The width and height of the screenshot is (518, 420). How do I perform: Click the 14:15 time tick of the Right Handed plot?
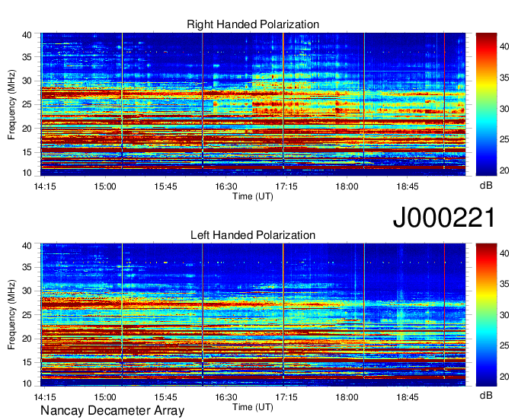(45, 186)
